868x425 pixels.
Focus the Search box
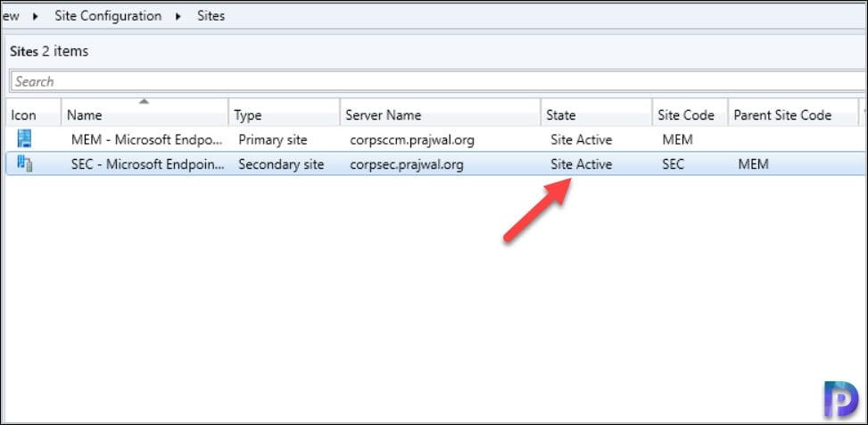point(437,81)
